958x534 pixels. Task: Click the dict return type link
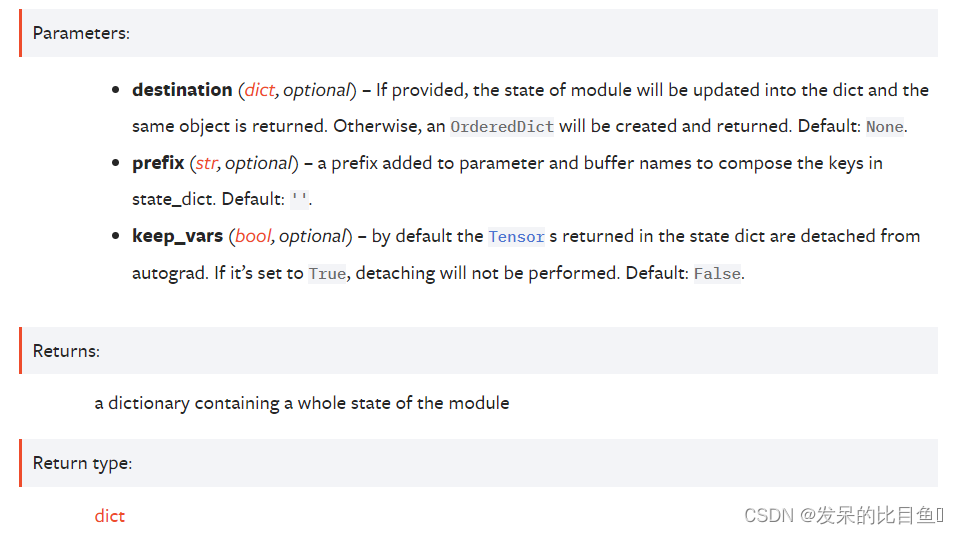(x=110, y=516)
